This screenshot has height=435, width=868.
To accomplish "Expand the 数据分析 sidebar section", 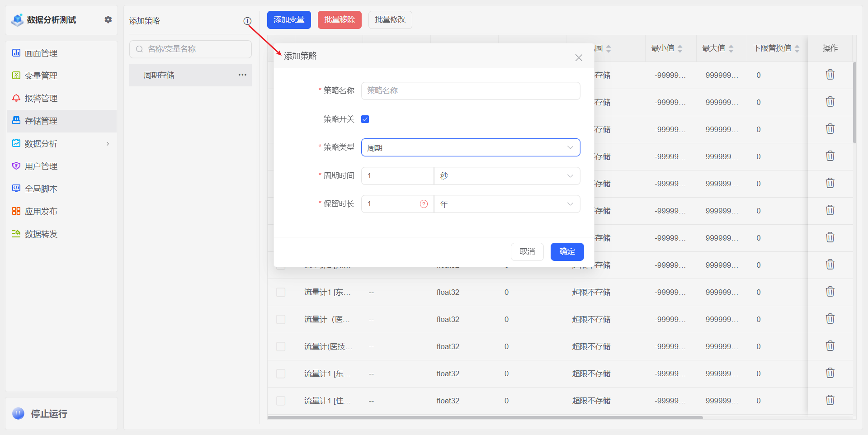I will tap(108, 143).
